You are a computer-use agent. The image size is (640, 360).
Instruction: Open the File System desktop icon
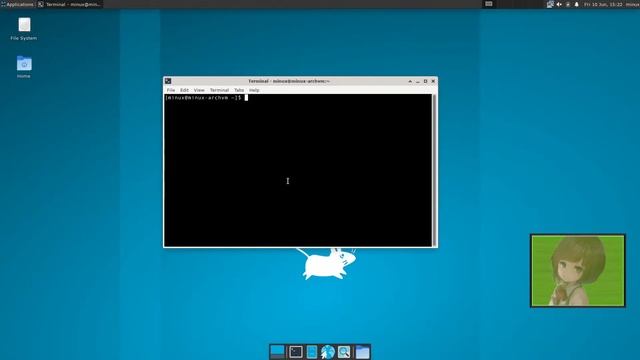click(24, 28)
